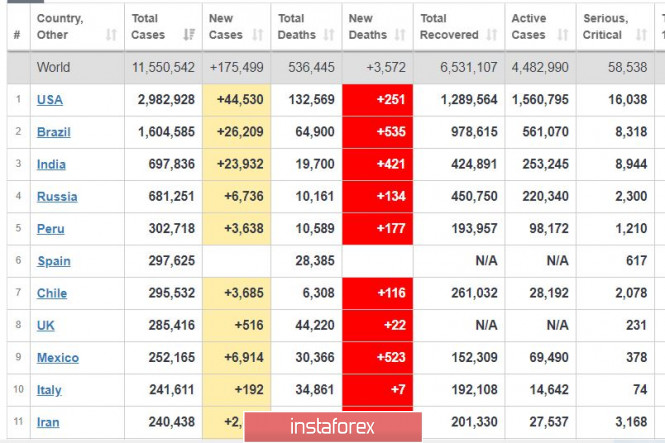
Task: Click the Spain country link
Action: tap(53, 261)
